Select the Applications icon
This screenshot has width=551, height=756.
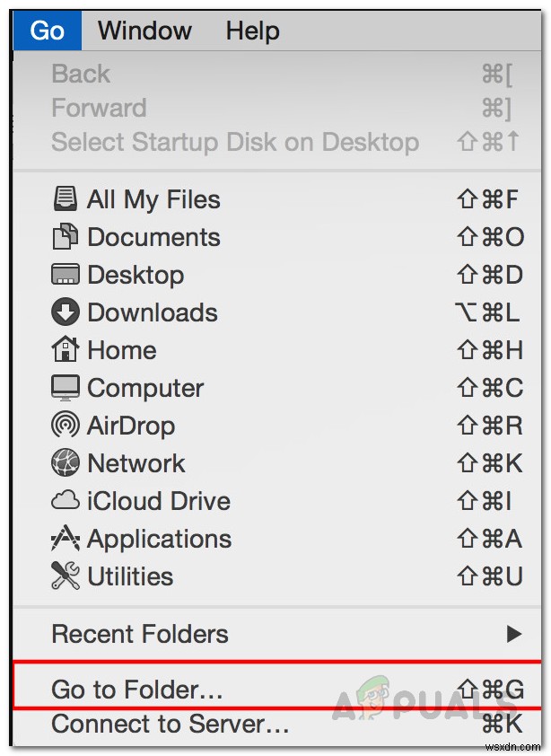point(66,538)
